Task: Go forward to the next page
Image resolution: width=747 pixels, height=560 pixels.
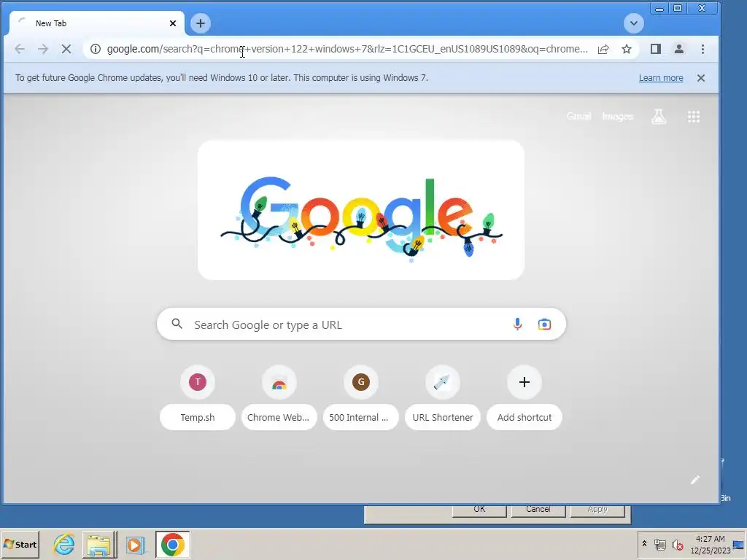Action: [43, 49]
